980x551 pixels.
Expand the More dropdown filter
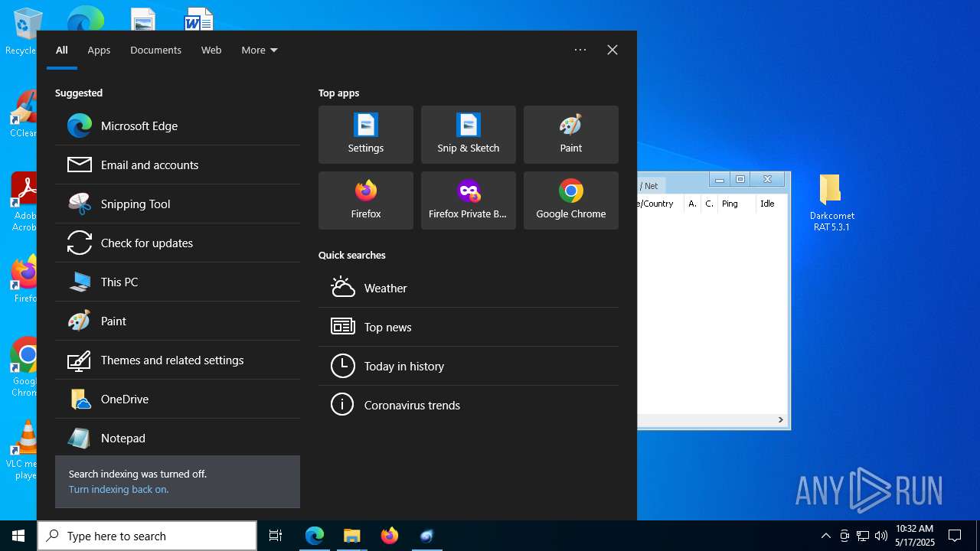260,50
